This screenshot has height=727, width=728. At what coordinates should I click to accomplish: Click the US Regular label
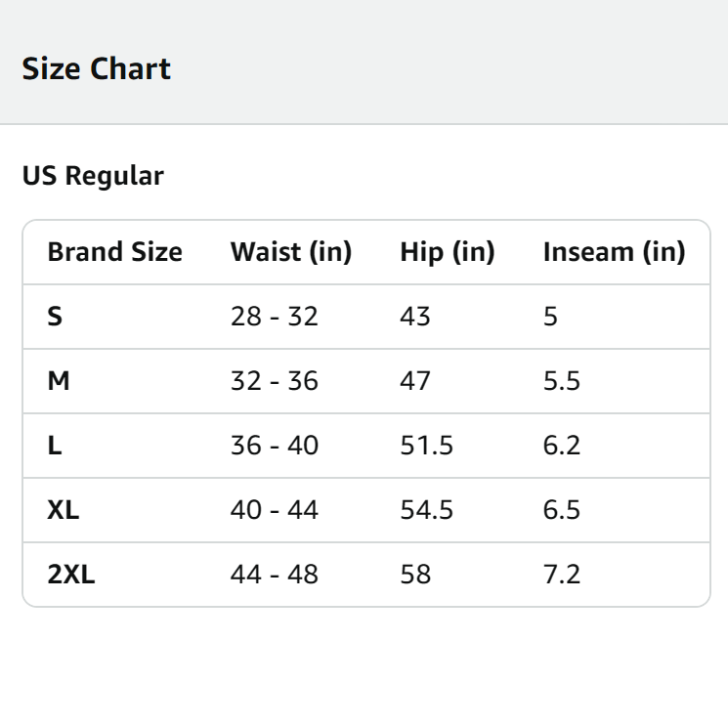pos(93,176)
